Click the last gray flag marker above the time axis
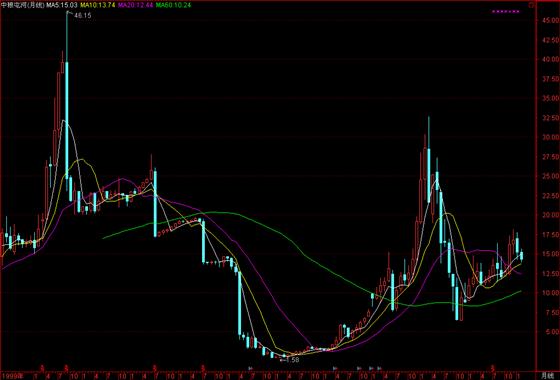Screen dimensions: 560x380 (379, 368)
